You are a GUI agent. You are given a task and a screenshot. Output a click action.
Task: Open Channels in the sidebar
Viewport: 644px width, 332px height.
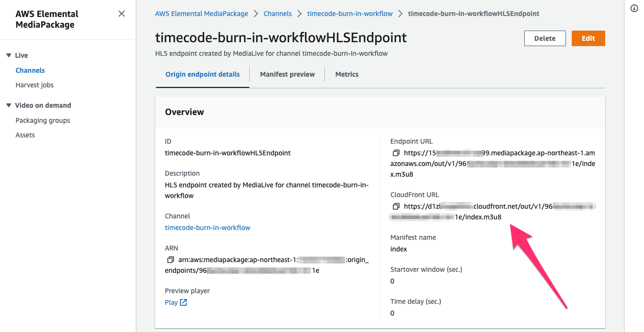click(x=30, y=70)
